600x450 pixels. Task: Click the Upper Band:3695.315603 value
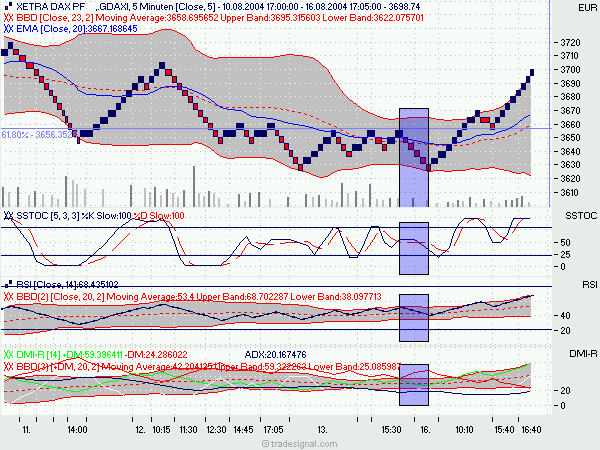point(271,18)
